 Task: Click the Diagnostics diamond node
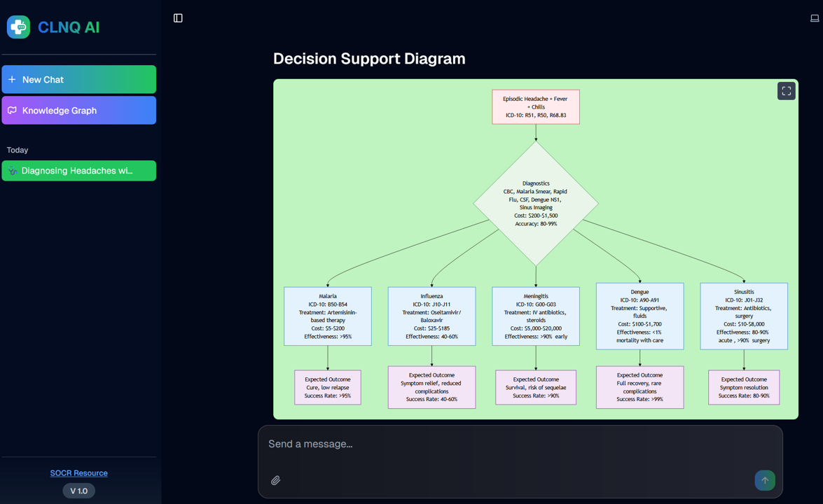click(536, 203)
